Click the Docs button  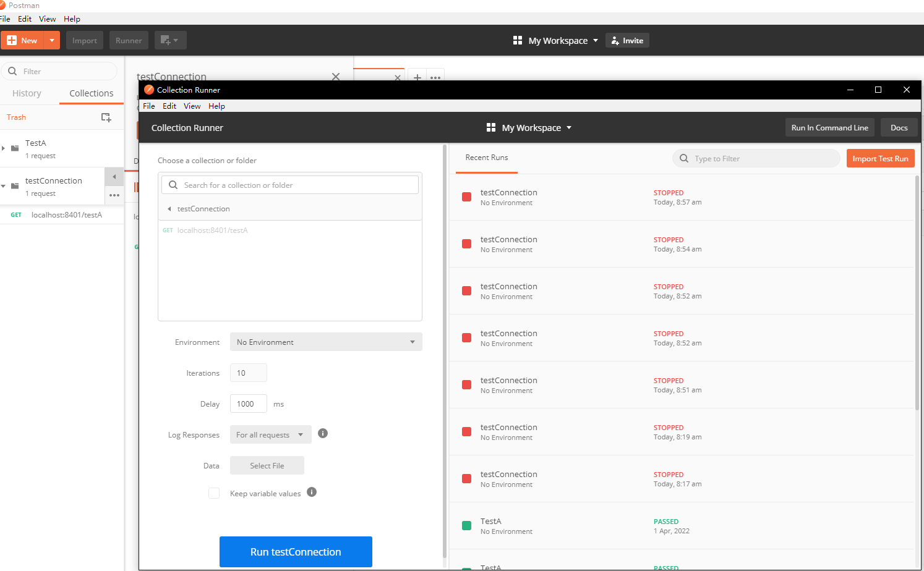(899, 127)
